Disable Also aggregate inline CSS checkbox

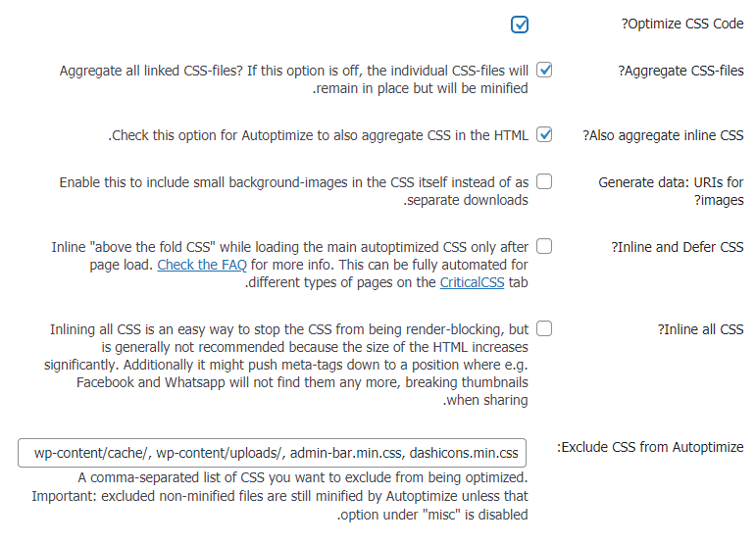544,135
